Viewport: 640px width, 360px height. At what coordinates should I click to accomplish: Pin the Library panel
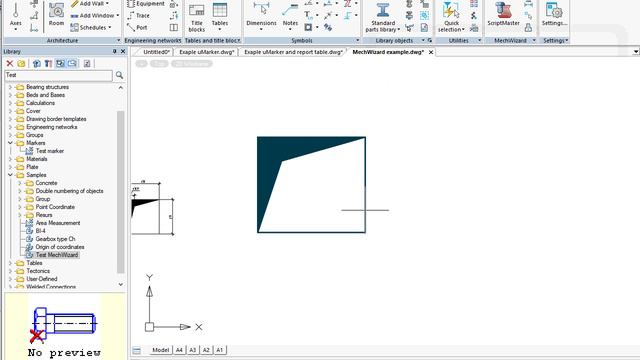[114, 51]
